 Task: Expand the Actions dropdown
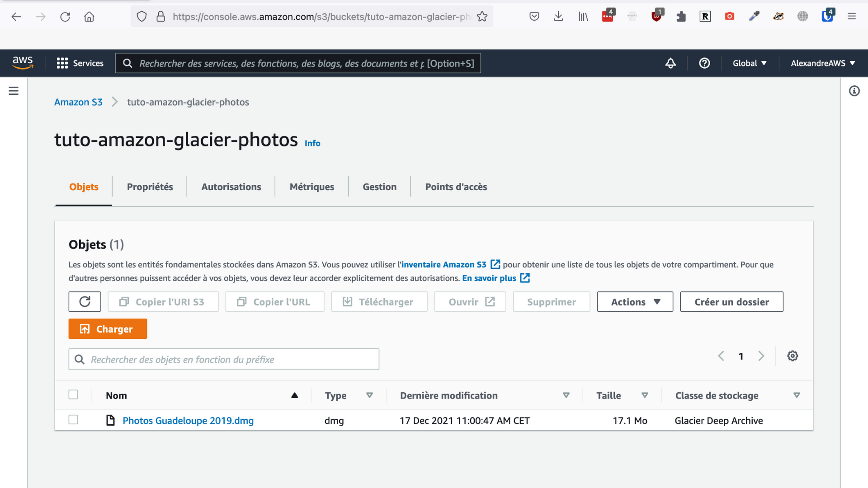(x=635, y=302)
